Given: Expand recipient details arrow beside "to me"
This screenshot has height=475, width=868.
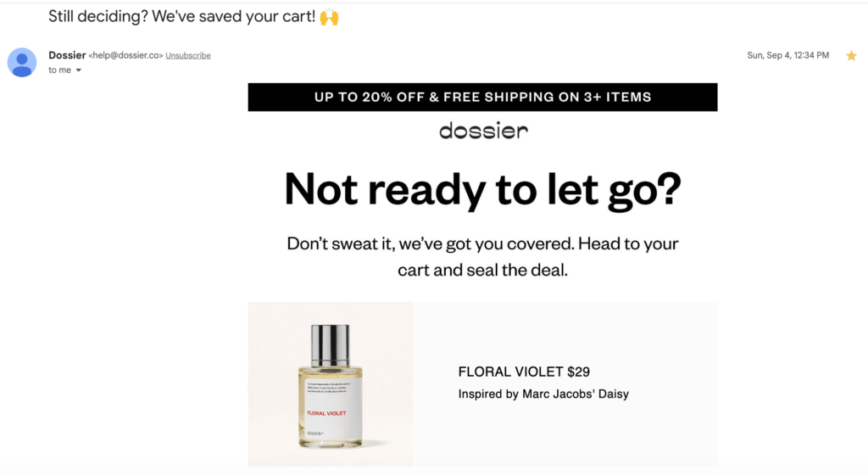Looking at the screenshot, I should 79,70.
